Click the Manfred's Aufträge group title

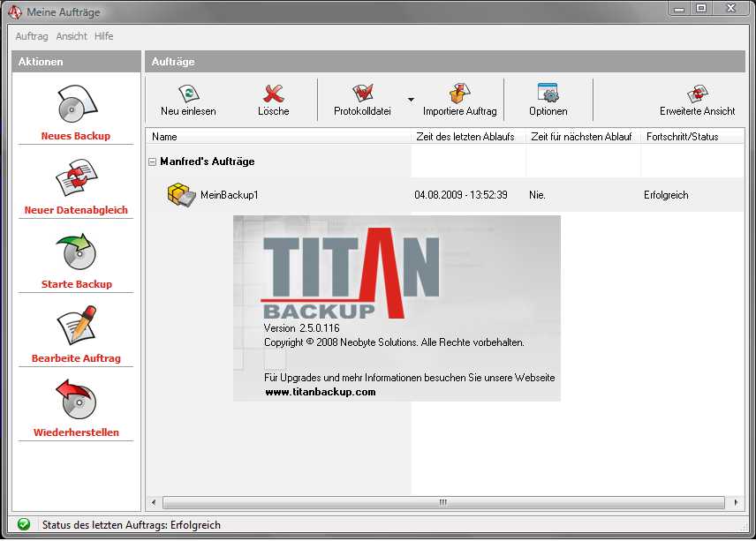pyautogui.click(x=208, y=162)
